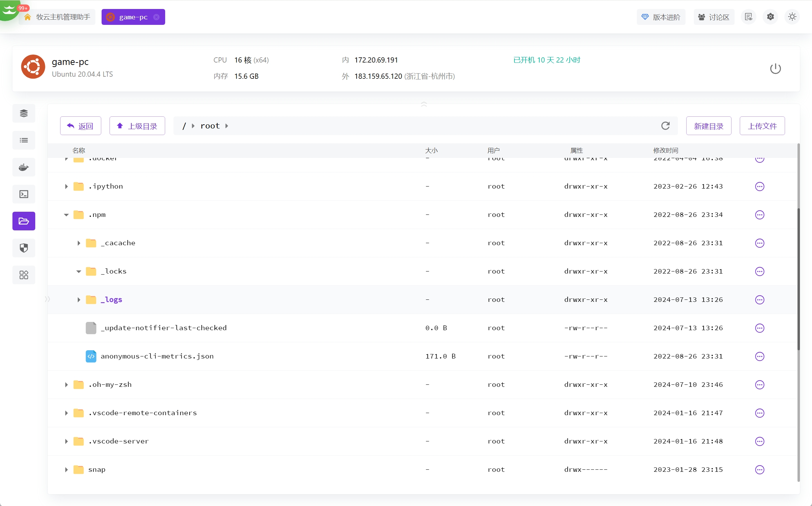Click 新建目录 to create a folder
This screenshot has width=812, height=506.
[x=709, y=126]
